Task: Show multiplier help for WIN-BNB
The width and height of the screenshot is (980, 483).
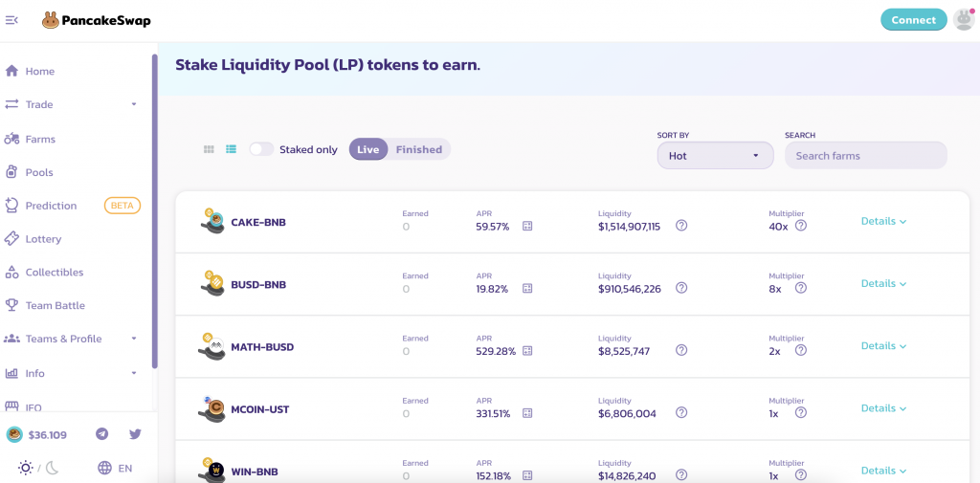Action: click(801, 475)
